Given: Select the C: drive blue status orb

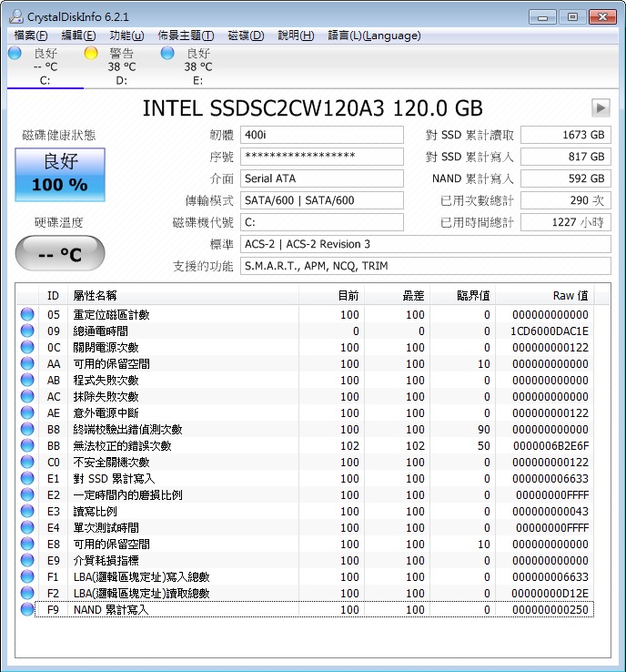Looking at the screenshot, I should (x=15, y=53).
